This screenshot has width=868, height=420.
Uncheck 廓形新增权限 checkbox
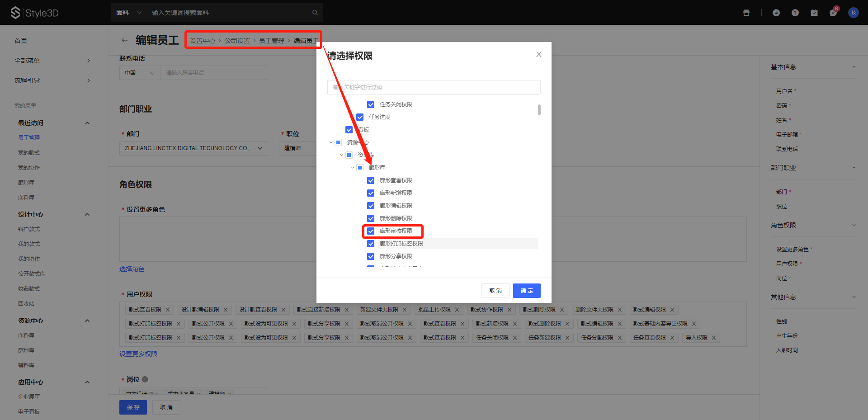point(371,193)
